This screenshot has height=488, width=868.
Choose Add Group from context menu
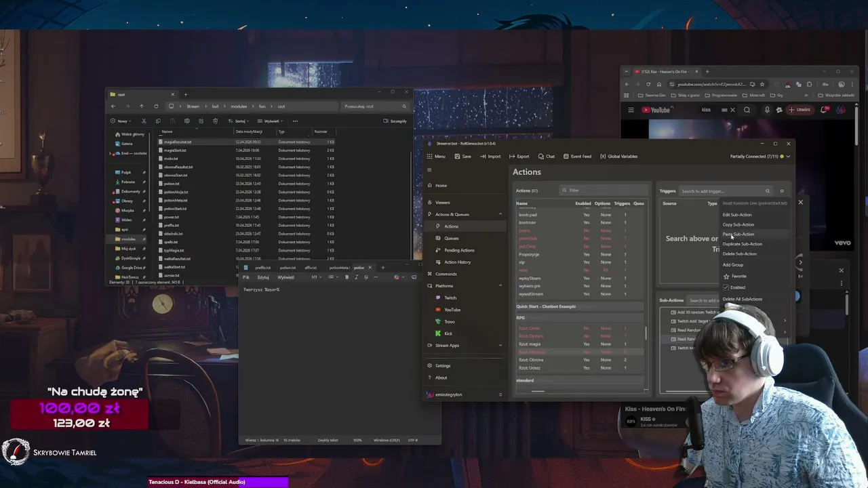pyautogui.click(x=732, y=265)
